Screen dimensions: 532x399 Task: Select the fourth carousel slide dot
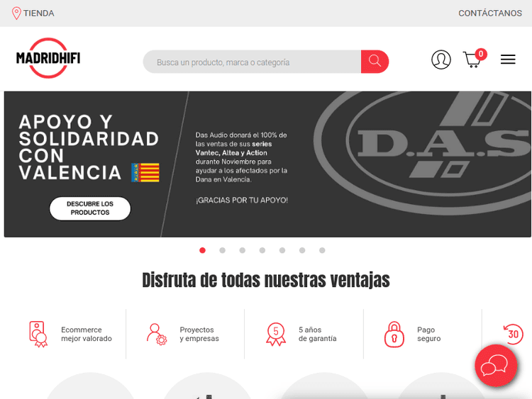click(262, 250)
